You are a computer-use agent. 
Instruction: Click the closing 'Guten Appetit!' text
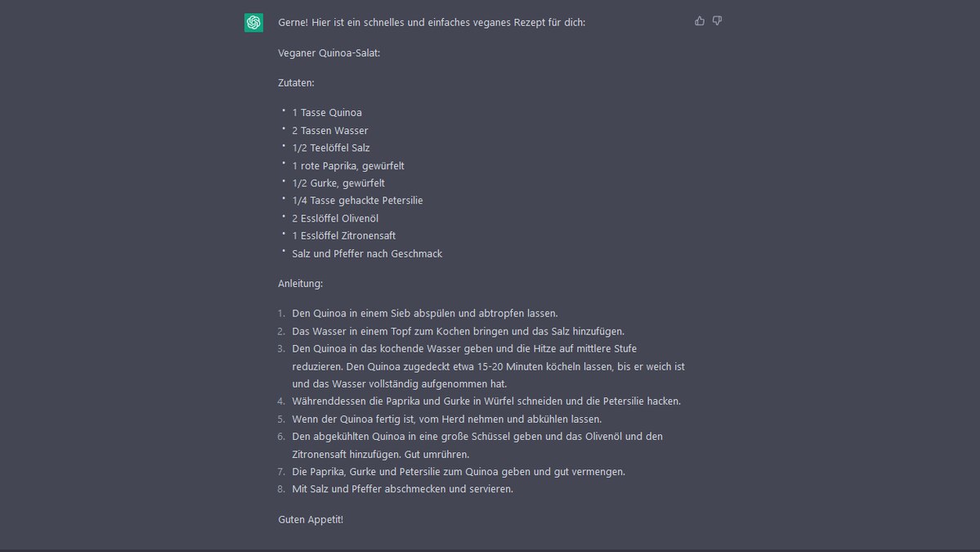pos(311,519)
